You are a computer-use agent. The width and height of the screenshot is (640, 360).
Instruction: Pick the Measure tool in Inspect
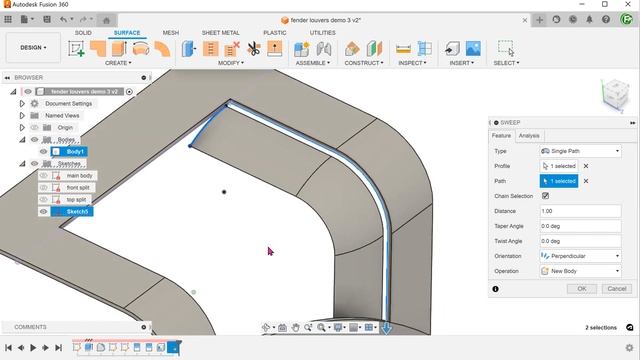point(403,49)
